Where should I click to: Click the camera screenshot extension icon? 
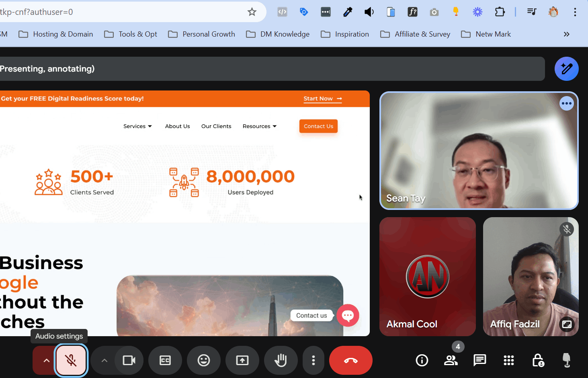coord(434,12)
